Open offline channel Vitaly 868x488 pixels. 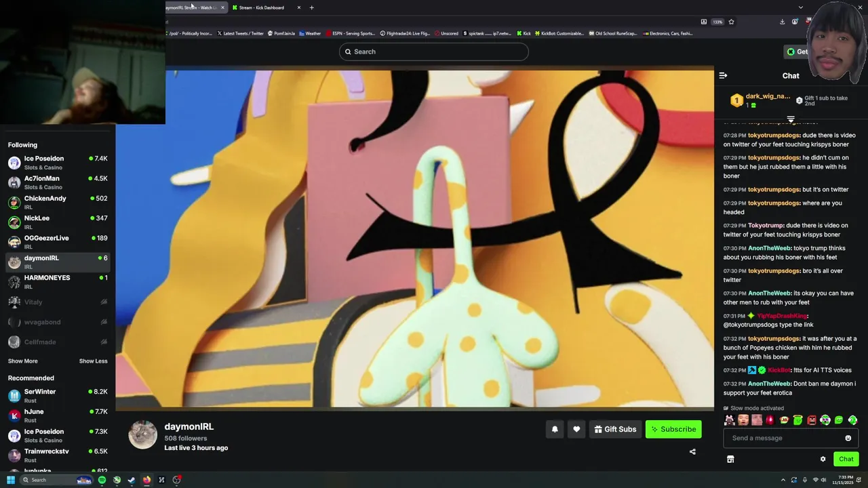click(x=58, y=302)
